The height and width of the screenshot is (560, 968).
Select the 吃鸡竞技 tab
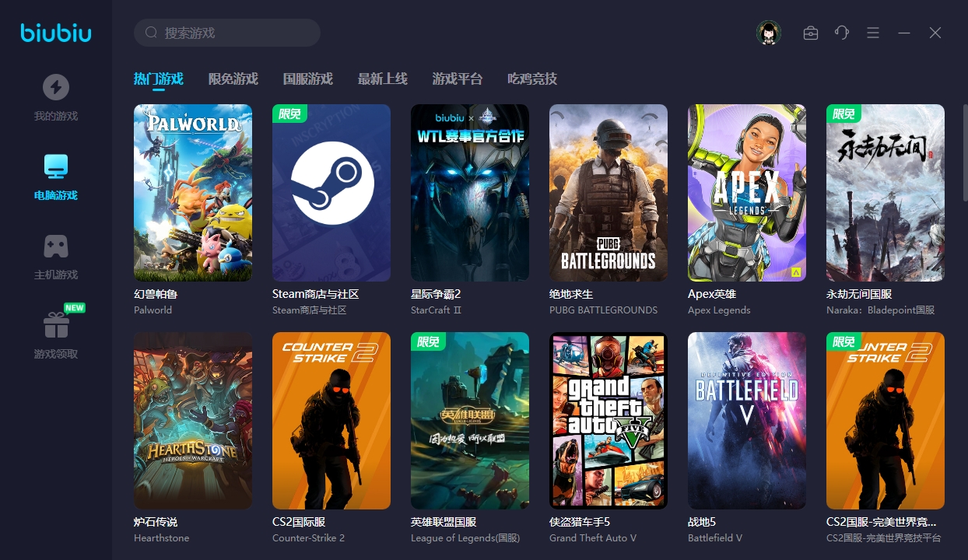[531, 79]
